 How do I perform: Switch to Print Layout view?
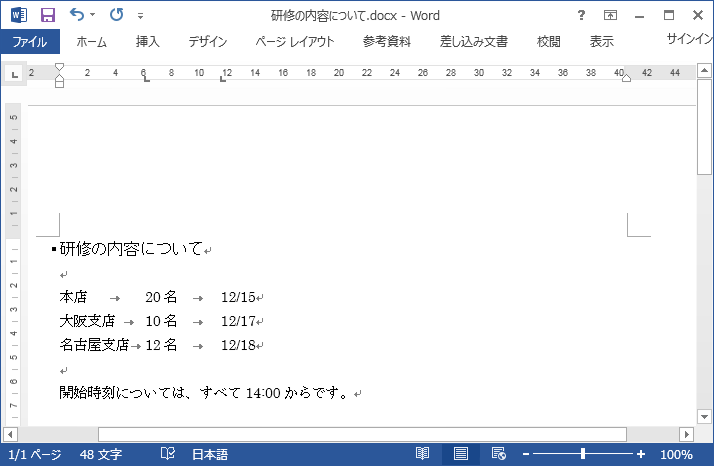[460, 454]
